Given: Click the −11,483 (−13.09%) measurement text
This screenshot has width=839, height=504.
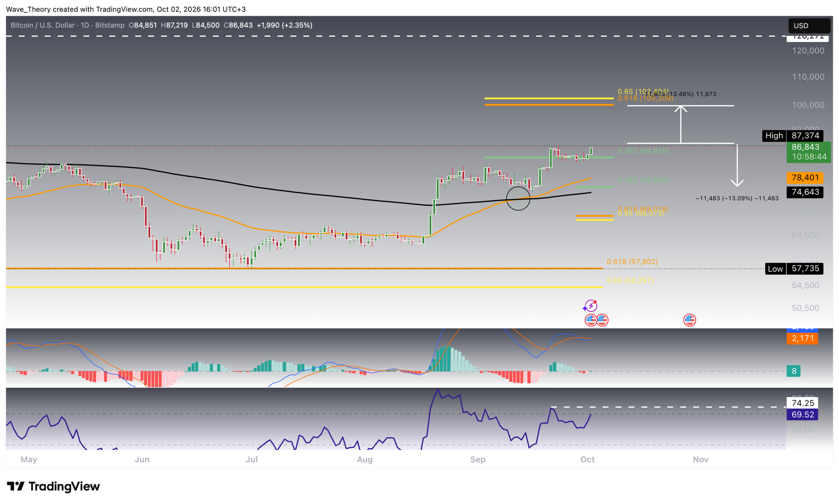Looking at the screenshot, I should click(x=736, y=198).
